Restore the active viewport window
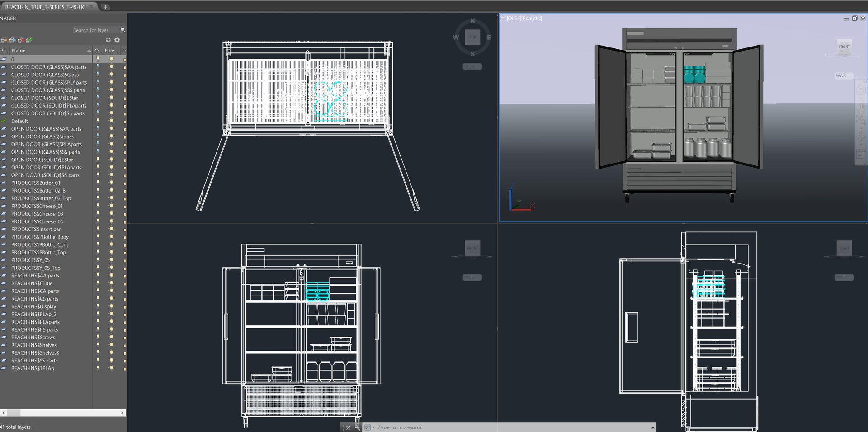 854,19
